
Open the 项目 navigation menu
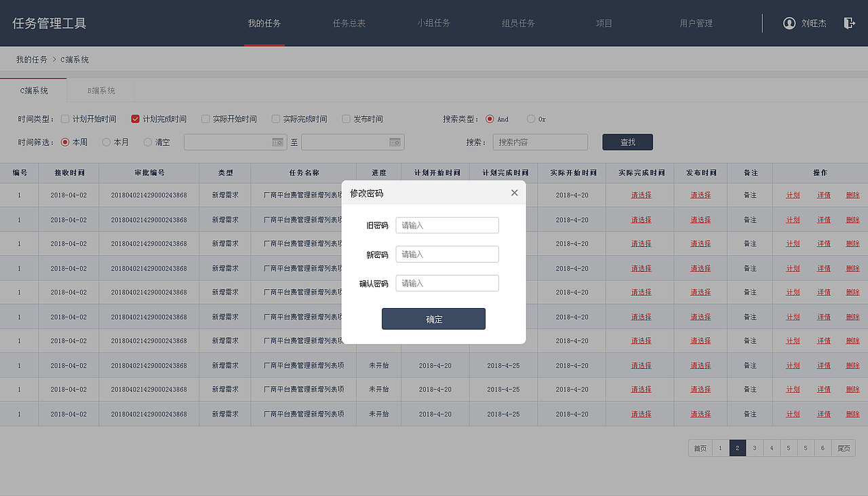click(604, 22)
